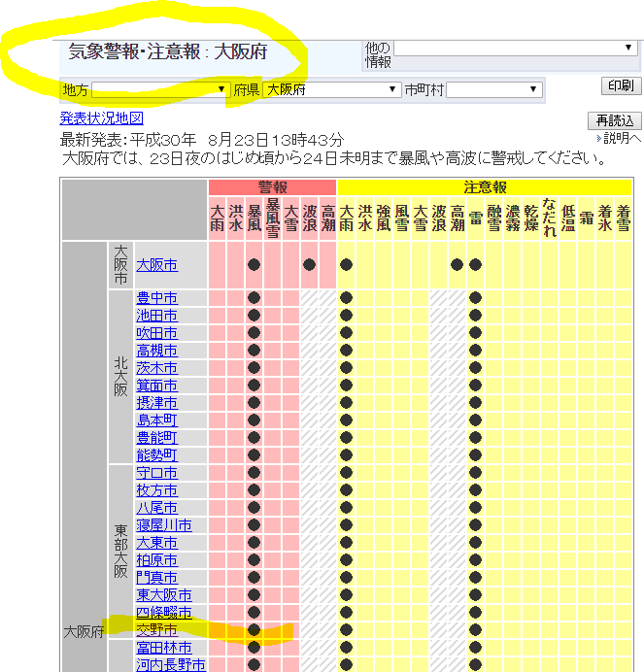Viewport: 644px width, 672px height.
Task: Click the 東部大阪 region label
Action: tap(120, 552)
